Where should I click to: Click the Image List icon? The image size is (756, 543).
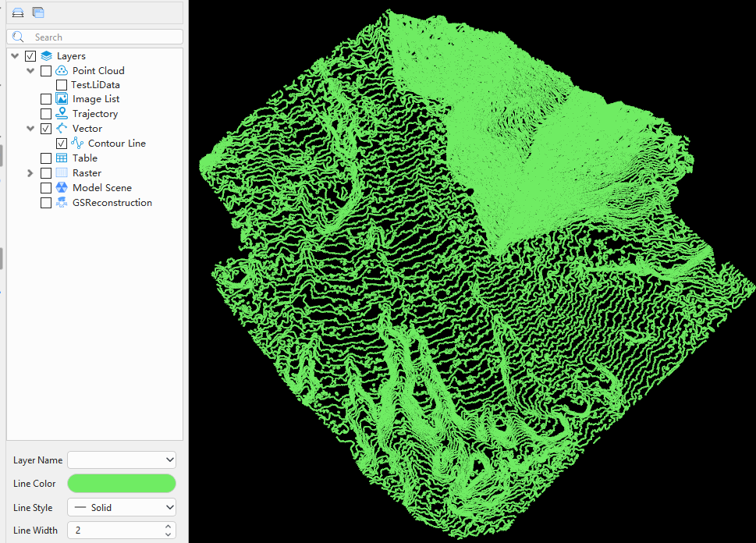pos(62,99)
